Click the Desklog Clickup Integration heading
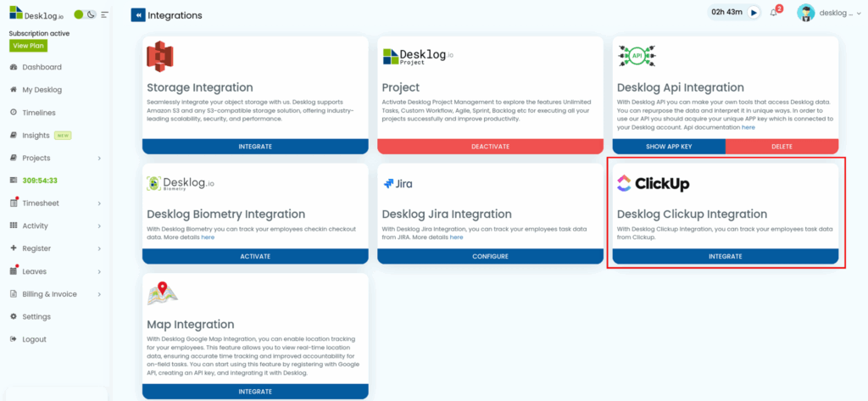The height and width of the screenshot is (401, 868). tap(692, 214)
